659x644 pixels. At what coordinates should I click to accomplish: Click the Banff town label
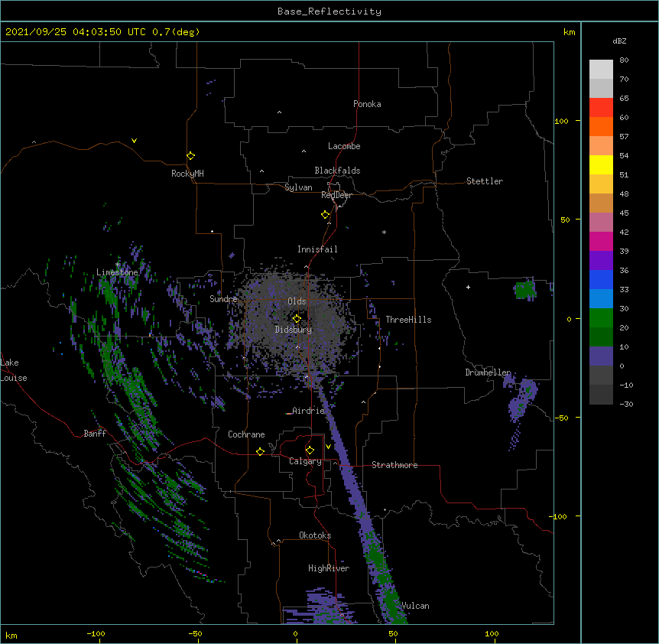coord(95,434)
